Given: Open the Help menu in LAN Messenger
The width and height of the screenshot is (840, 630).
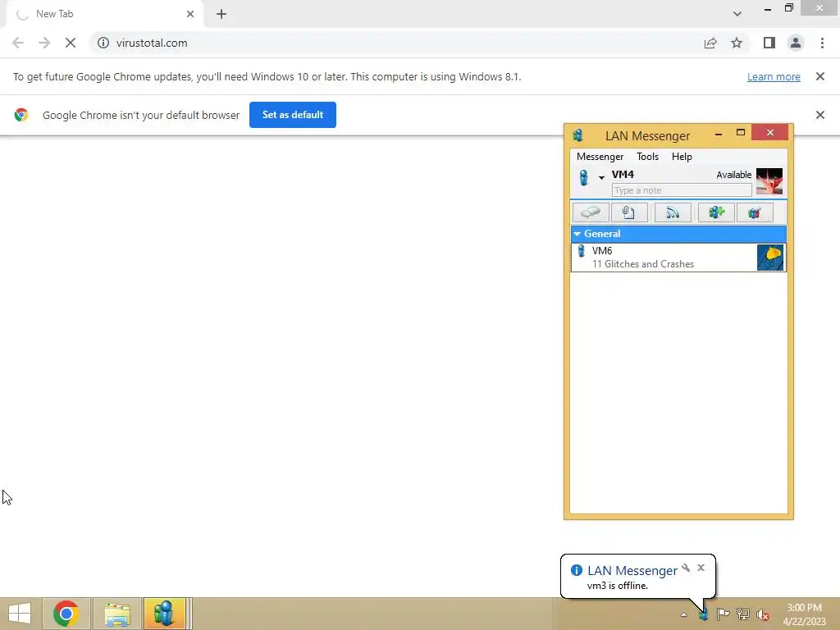Looking at the screenshot, I should pos(682,157).
